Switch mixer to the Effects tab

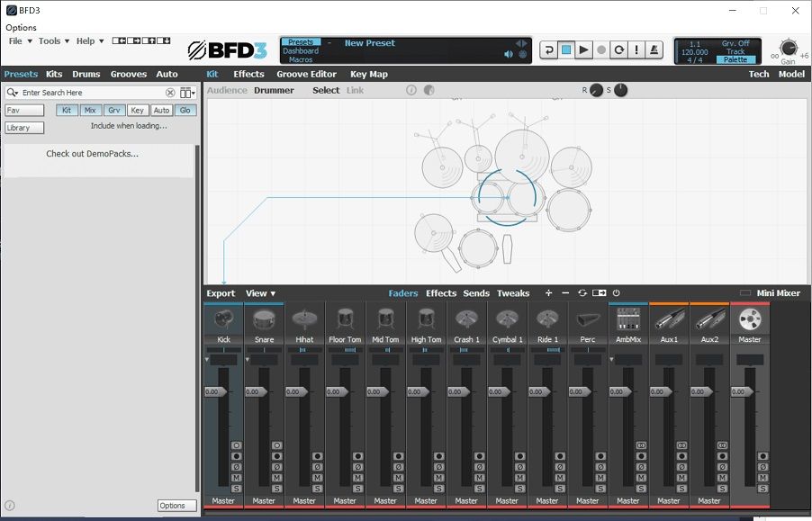[441, 293]
